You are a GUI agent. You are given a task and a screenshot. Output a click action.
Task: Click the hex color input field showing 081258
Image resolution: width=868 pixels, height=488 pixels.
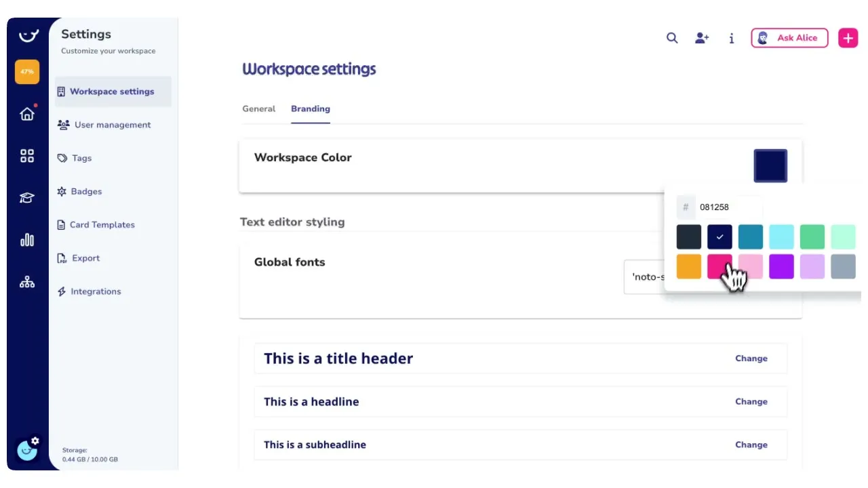coord(730,207)
